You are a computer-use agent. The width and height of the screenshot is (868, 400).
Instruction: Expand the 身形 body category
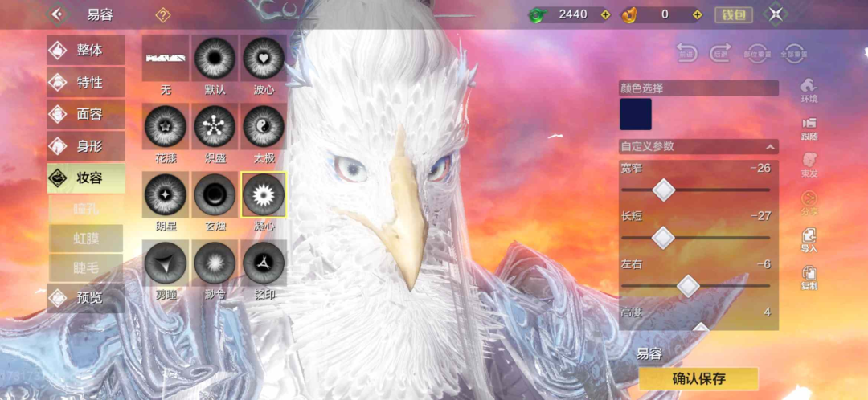click(x=86, y=146)
